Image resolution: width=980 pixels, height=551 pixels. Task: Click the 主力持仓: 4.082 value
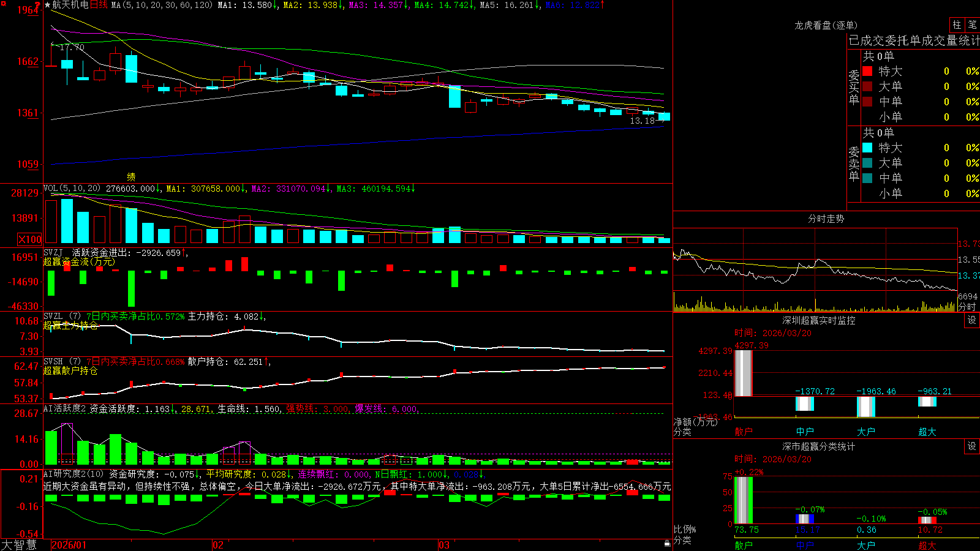pyautogui.click(x=224, y=317)
